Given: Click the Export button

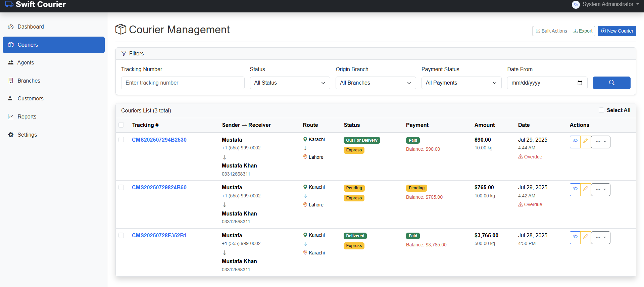Looking at the screenshot, I should (583, 31).
